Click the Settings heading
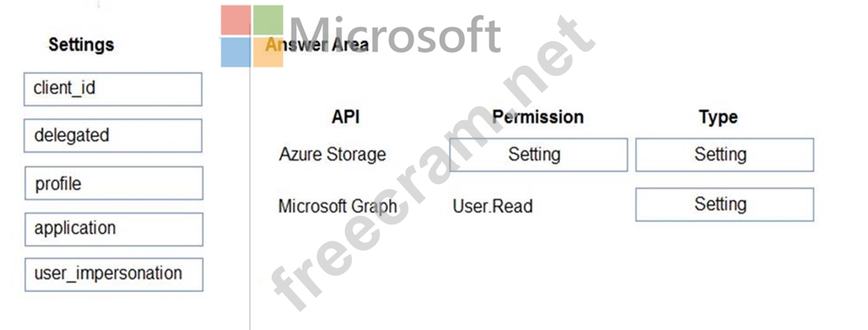868x330 pixels. click(x=81, y=45)
